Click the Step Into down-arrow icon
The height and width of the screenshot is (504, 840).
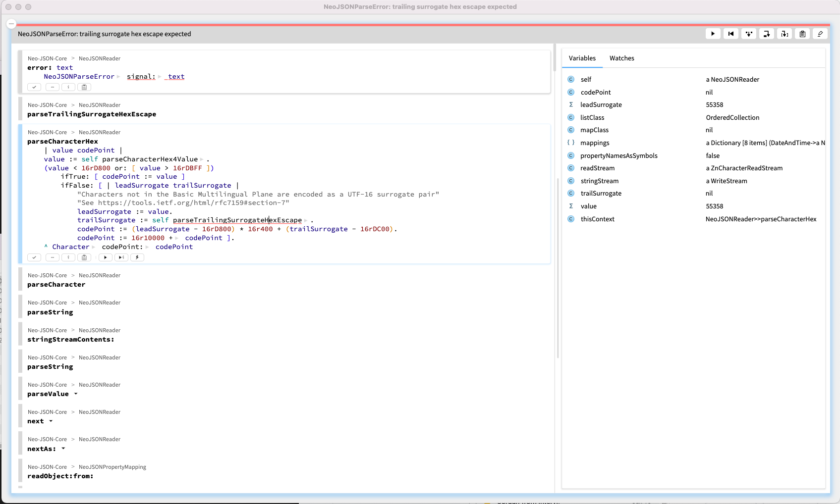click(x=749, y=34)
